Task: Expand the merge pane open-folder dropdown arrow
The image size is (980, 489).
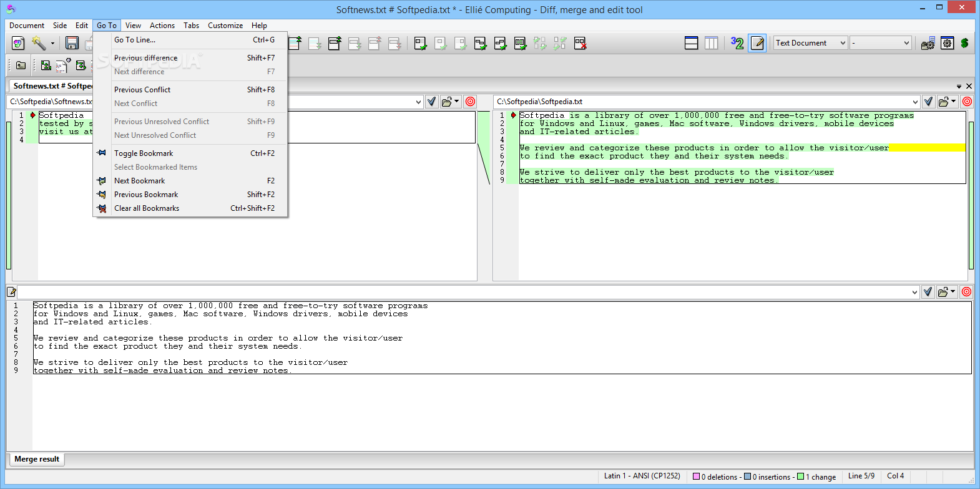Action: click(953, 292)
